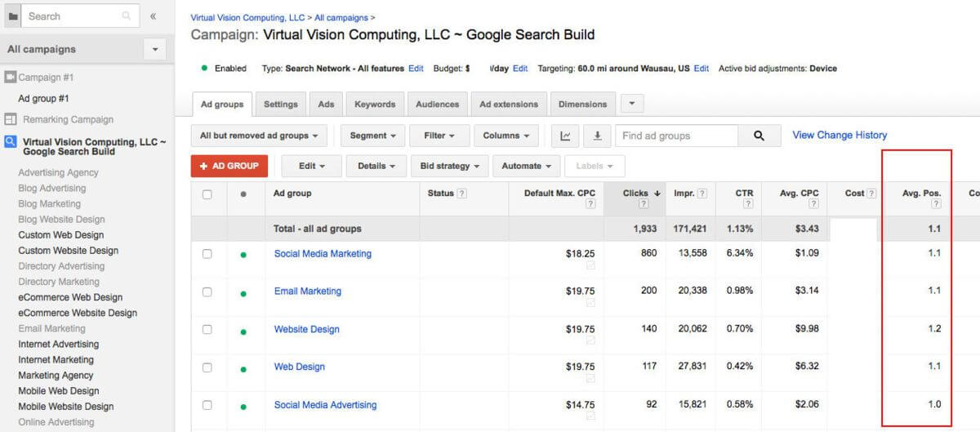Click the download report icon
The height and width of the screenshot is (432, 980).
pos(597,136)
